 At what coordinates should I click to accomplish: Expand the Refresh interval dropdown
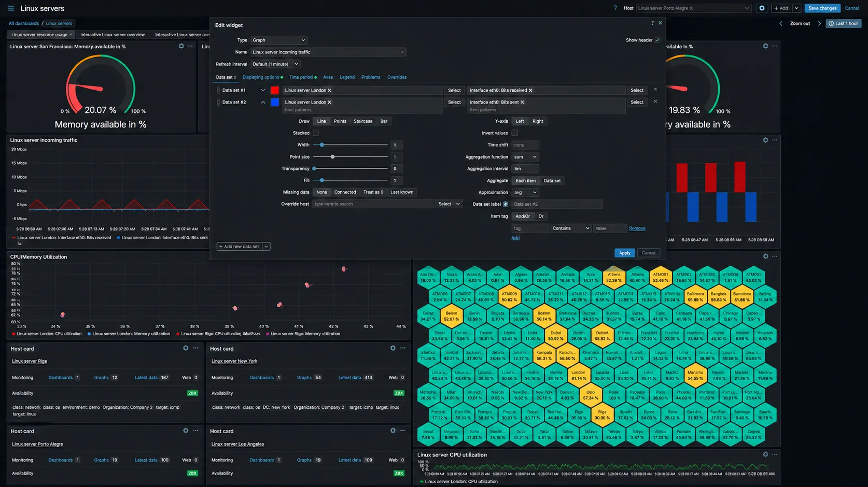[x=275, y=64]
